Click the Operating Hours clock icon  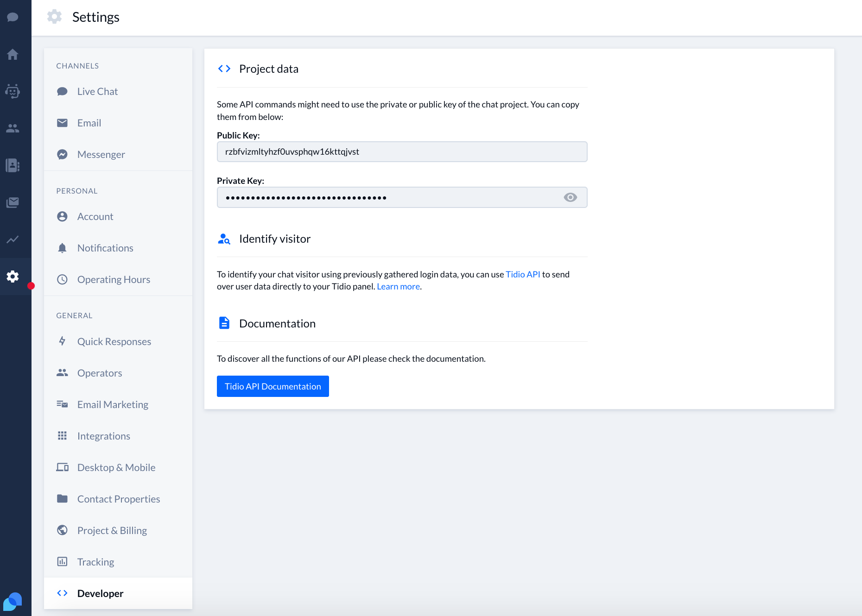[x=62, y=279]
